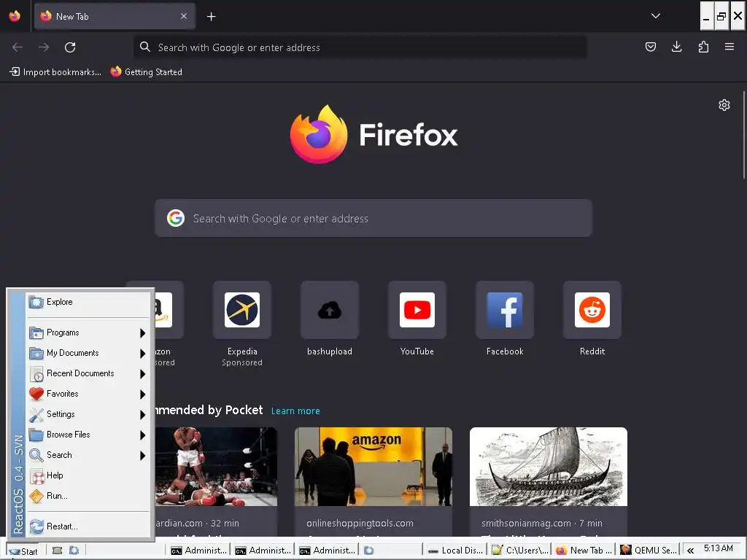The image size is (747, 560).
Task: Choose Run... in the Start menu
Action: pyautogui.click(x=88, y=496)
